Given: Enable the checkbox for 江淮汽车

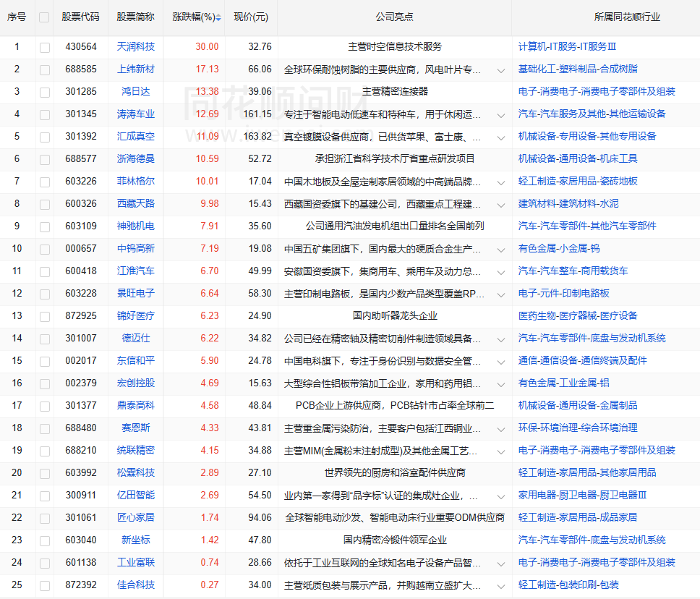Looking at the screenshot, I should point(45,271).
